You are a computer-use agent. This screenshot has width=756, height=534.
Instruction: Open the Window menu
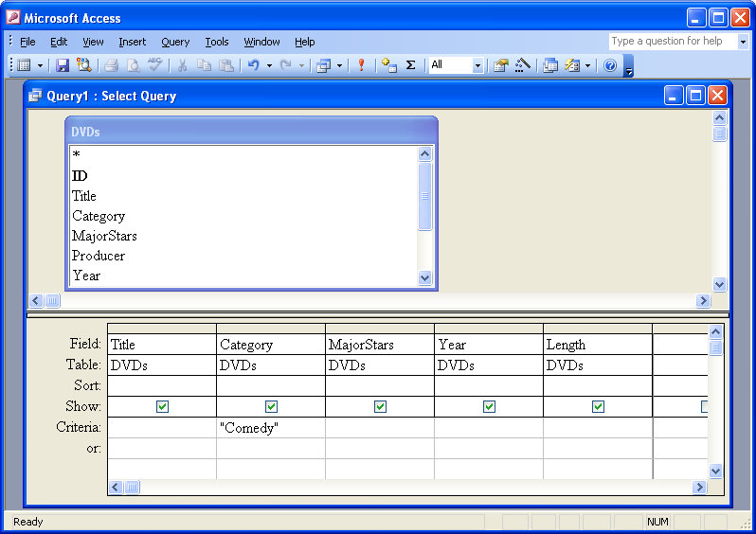click(261, 42)
